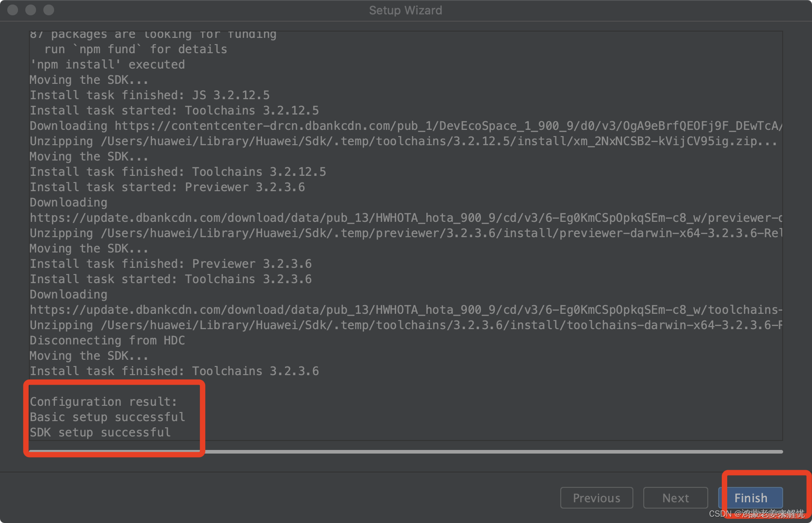Click the red close window button
The height and width of the screenshot is (523, 812).
(13, 10)
